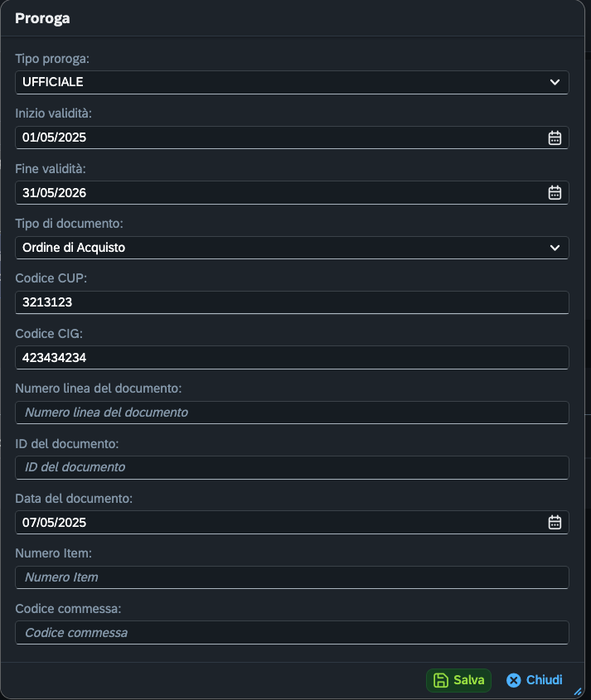
Task: Click the X circle icon beside Chiudi
Action: tap(514, 680)
